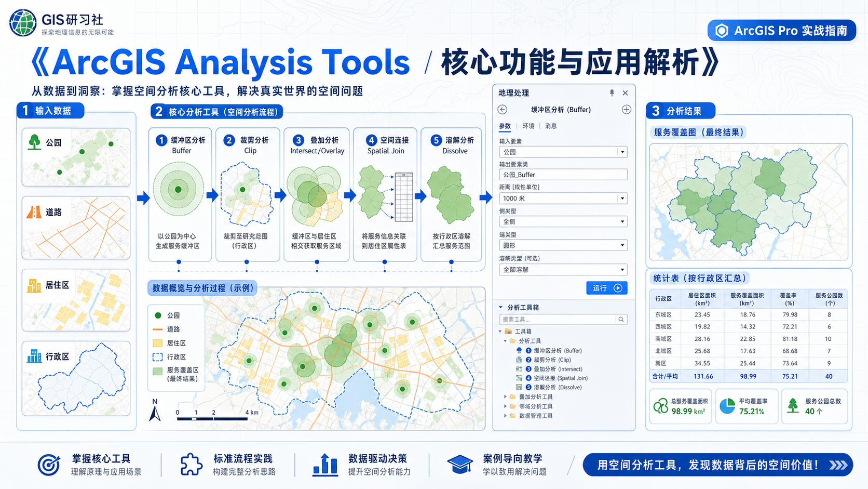Click the magnifier icon in tool search box
Viewport: 868px width, 489px height.
621,319
